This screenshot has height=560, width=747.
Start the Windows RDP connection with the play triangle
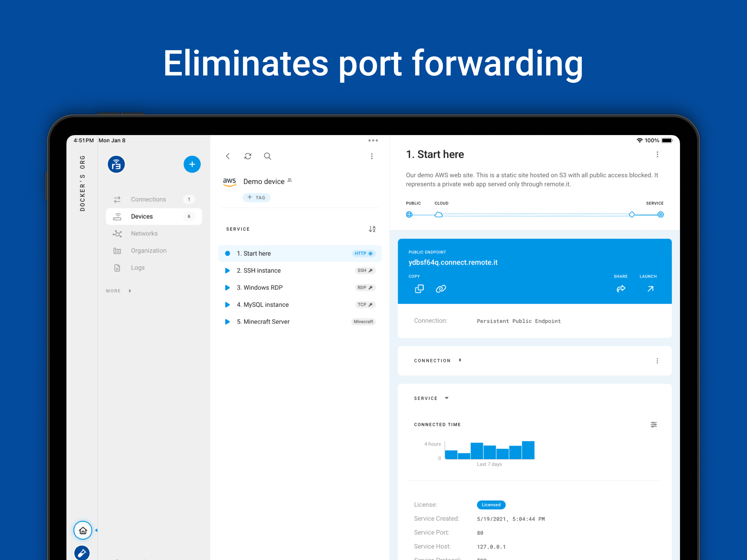pyautogui.click(x=227, y=287)
